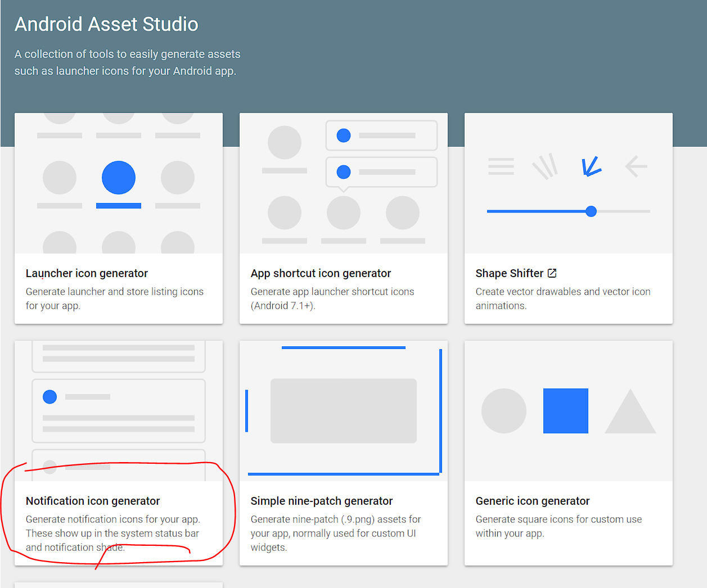Open the App shortcut icon generator title
707x588 pixels.
click(x=321, y=273)
